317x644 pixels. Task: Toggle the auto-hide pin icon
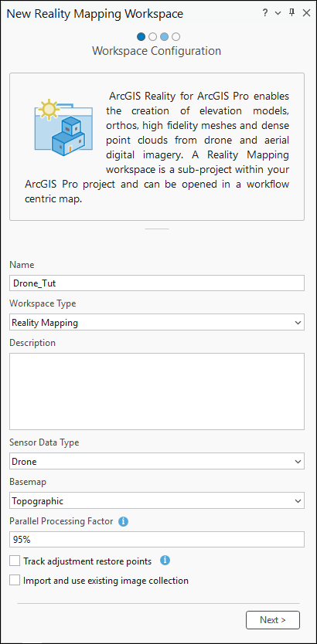tap(292, 13)
